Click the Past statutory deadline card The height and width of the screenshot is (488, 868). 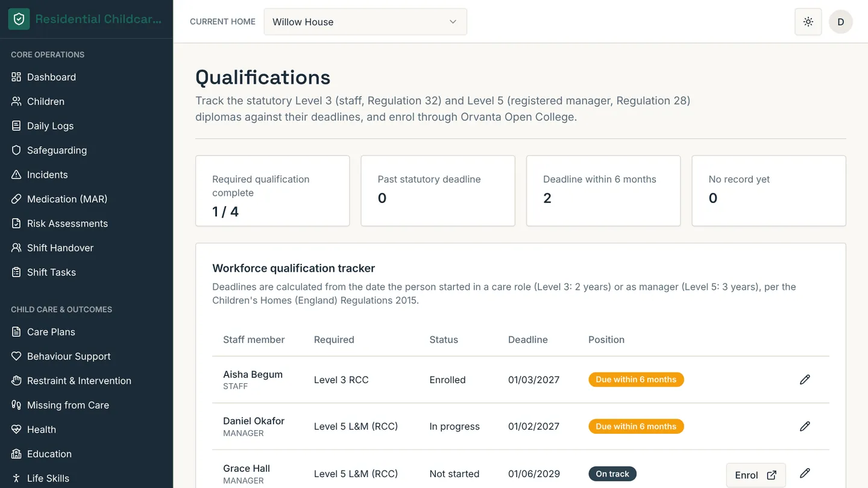pyautogui.click(x=438, y=191)
